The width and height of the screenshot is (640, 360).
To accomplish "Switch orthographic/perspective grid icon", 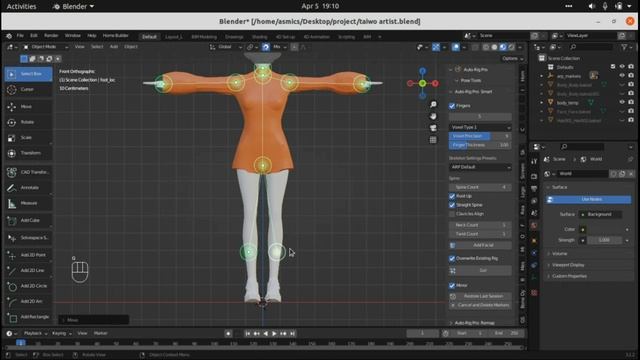I will (433, 140).
